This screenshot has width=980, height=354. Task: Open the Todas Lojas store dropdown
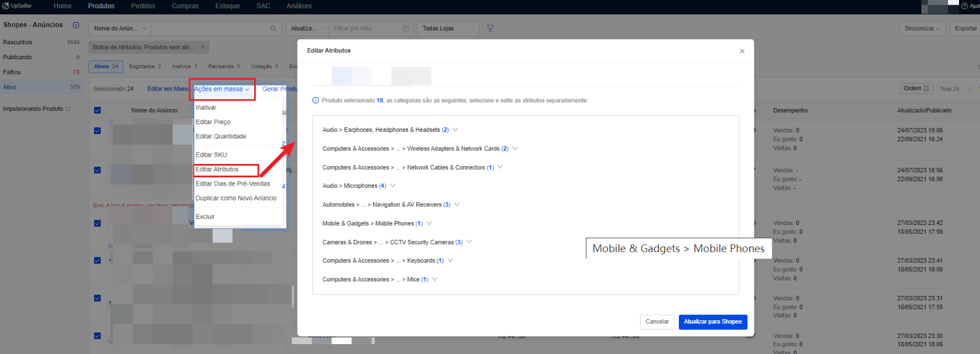448,28
